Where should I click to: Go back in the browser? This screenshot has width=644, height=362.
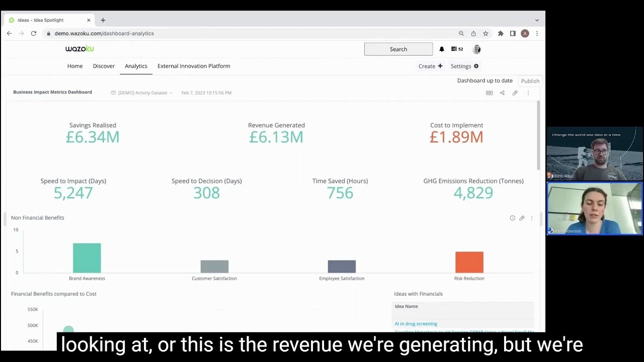[9, 33]
